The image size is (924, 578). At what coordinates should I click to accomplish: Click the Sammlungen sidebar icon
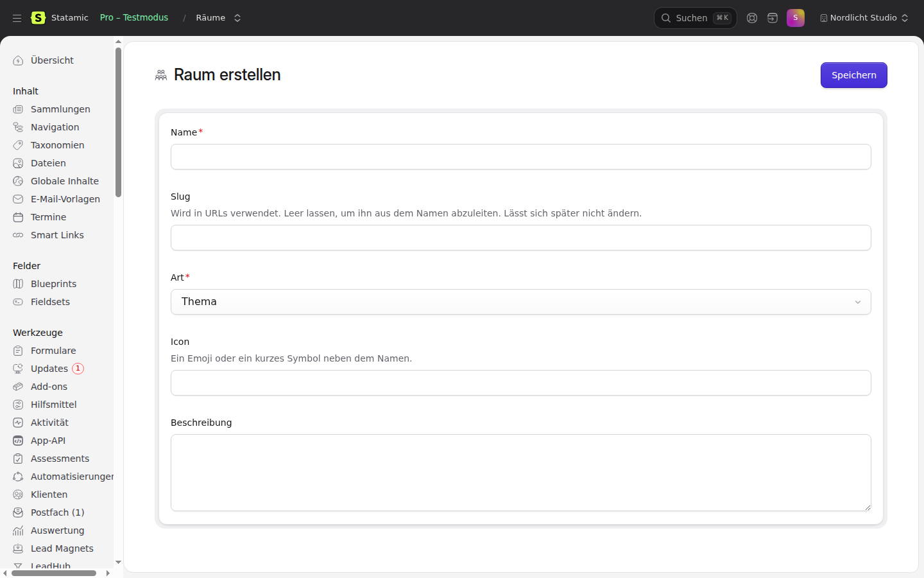pos(18,109)
